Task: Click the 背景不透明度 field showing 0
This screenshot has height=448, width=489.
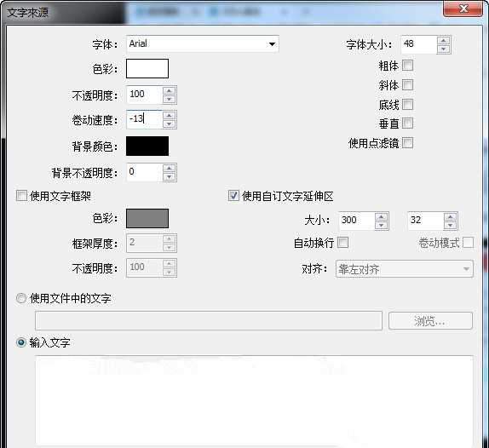Action: click(x=144, y=172)
